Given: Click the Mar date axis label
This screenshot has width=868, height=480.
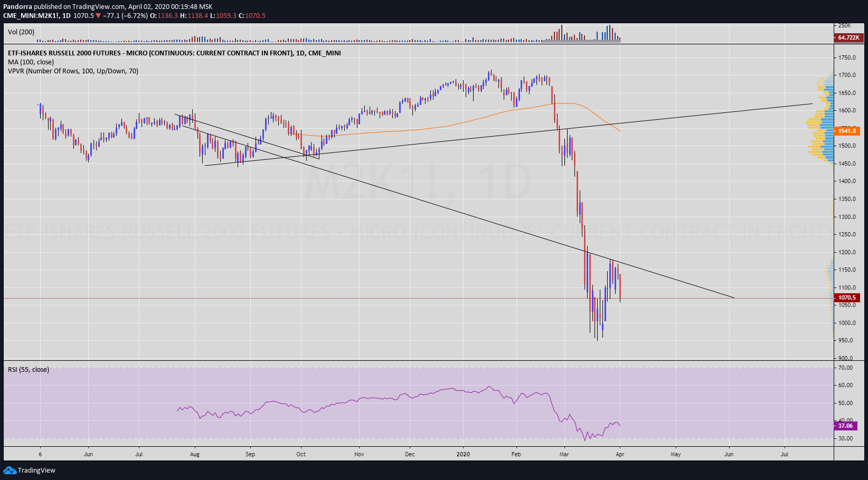Looking at the screenshot, I should (x=564, y=454).
